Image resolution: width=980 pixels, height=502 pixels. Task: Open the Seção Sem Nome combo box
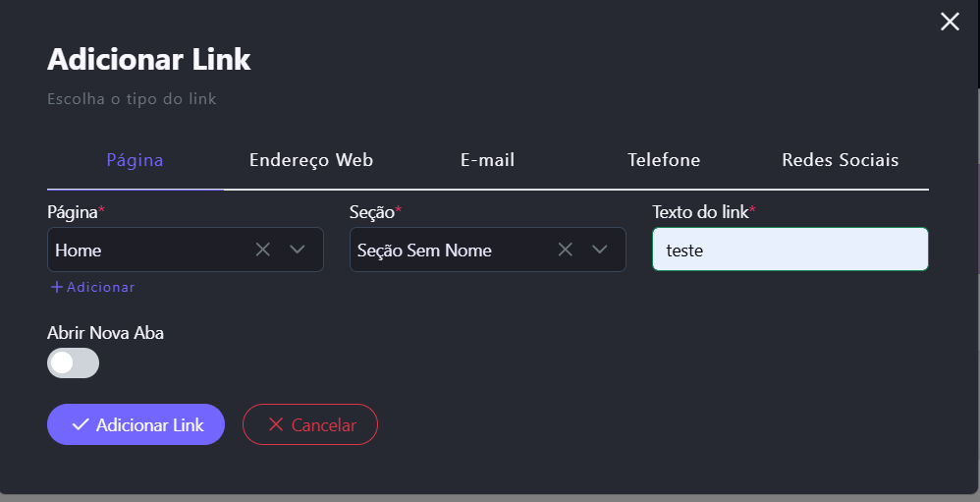click(x=450, y=250)
